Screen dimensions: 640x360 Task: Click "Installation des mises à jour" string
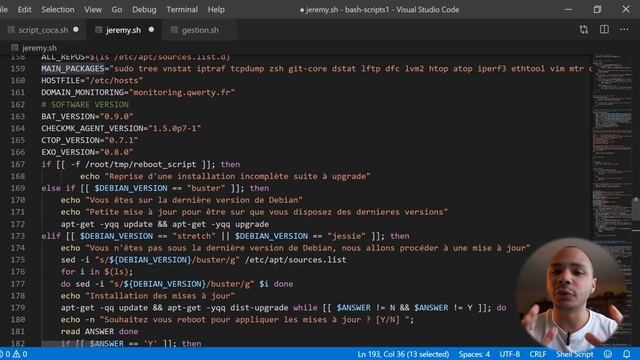point(160,296)
